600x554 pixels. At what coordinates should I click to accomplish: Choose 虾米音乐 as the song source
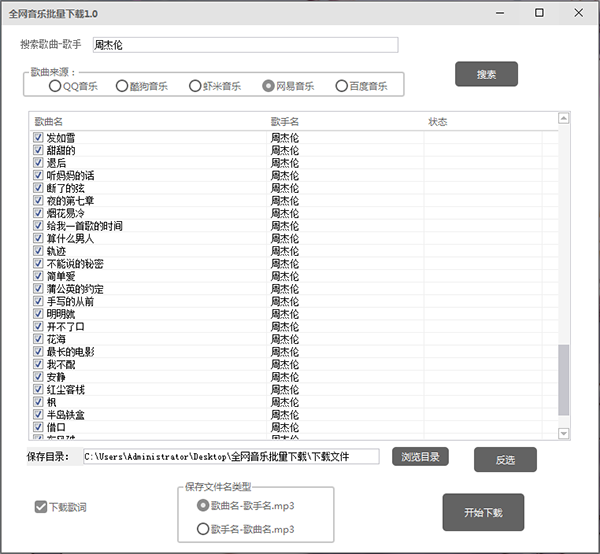pos(195,86)
